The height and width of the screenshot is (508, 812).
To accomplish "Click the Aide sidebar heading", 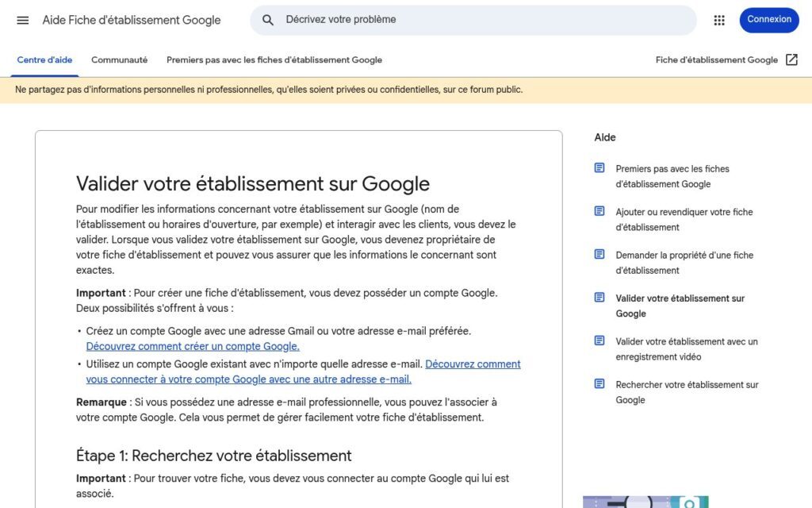I will click(x=605, y=137).
